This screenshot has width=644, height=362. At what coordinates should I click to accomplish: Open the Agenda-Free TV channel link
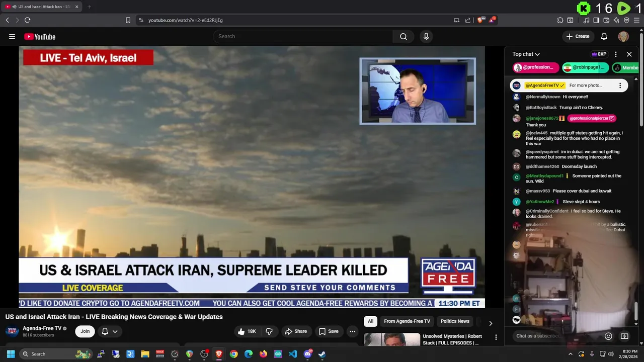(x=42, y=328)
